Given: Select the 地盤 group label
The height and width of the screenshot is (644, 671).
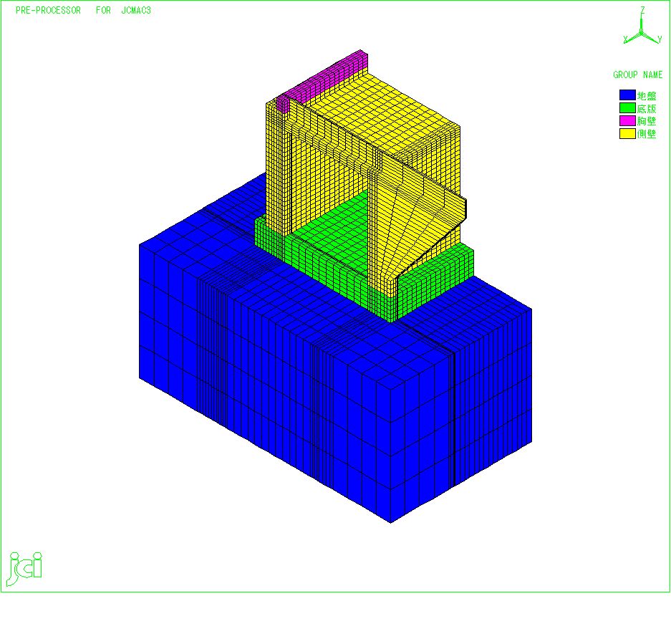Looking at the screenshot, I should point(647,95).
